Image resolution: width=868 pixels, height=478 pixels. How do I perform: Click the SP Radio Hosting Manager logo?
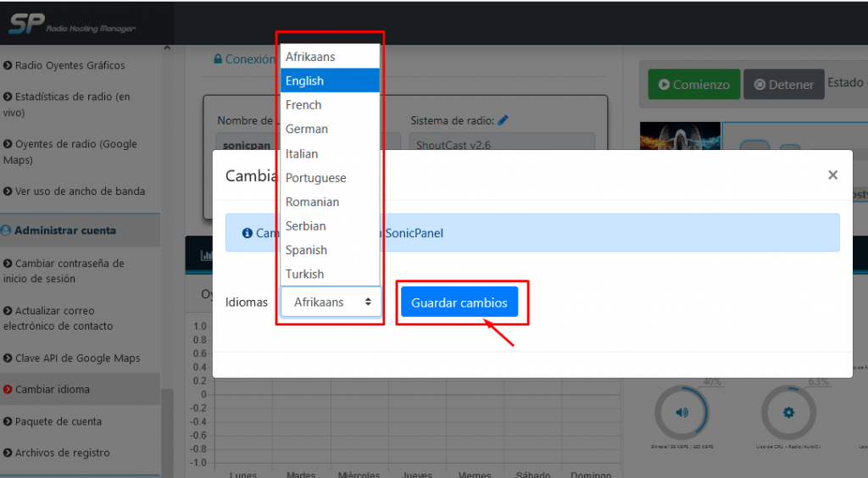72,23
